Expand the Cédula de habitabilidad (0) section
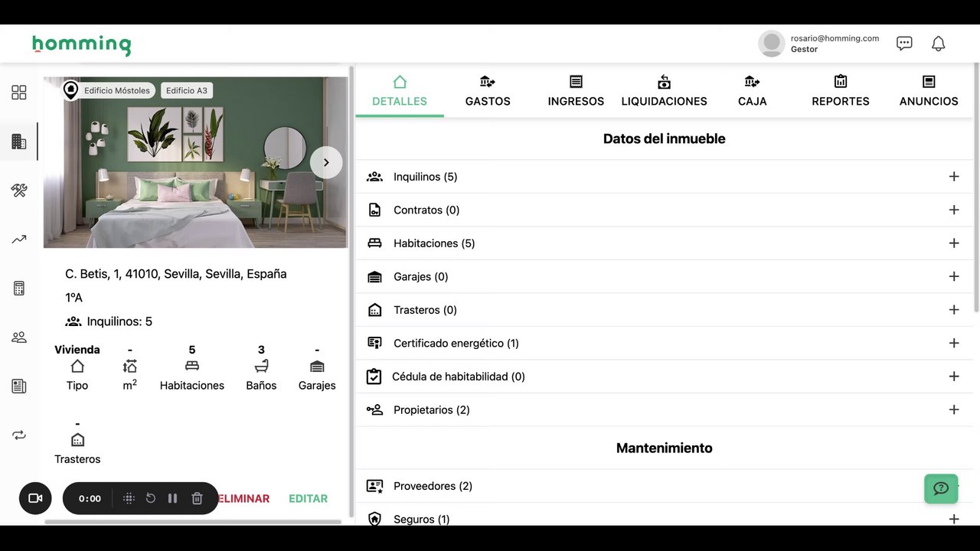The width and height of the screenshot is (980, 551). tap(954, 377)
